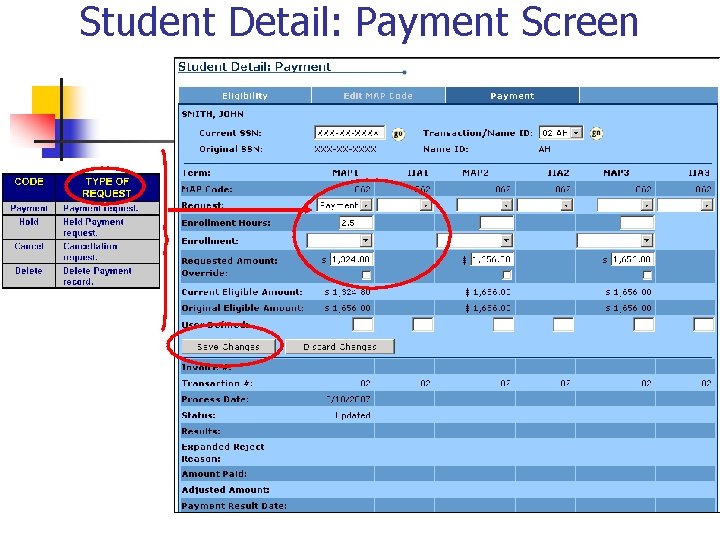Viewport: 720px width, 540px height.
Task: Open the MAP3 Enrollment dropdown
Action: (615, 241)
